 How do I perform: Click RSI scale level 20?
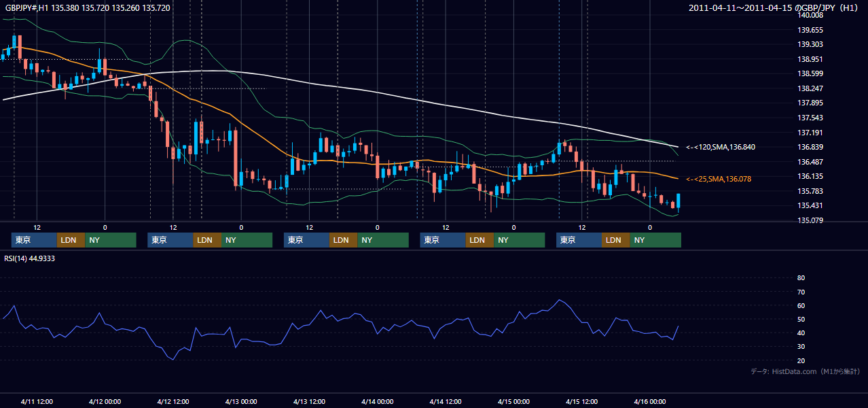click(x=801, y=360)
